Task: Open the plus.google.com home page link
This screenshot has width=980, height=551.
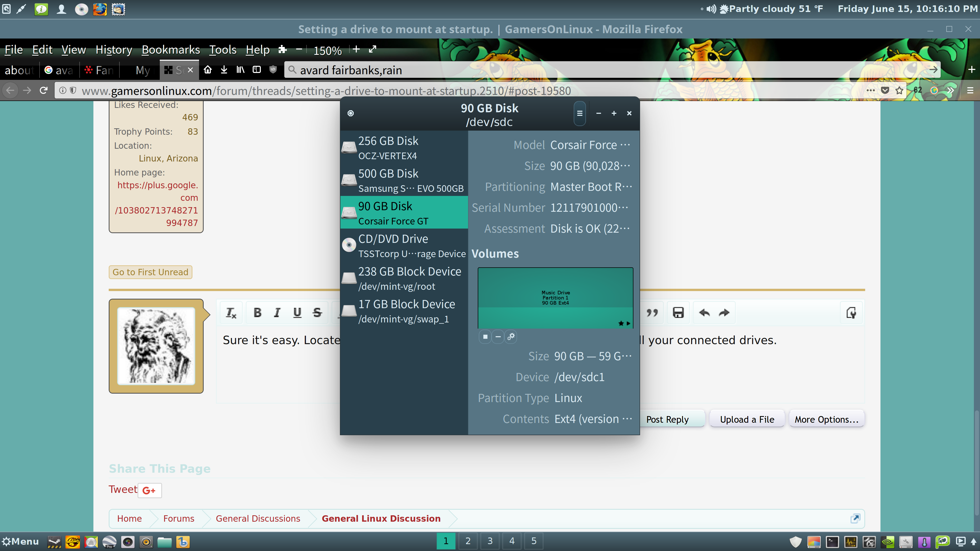Action: pyautogui.click(x=157, y=204)
